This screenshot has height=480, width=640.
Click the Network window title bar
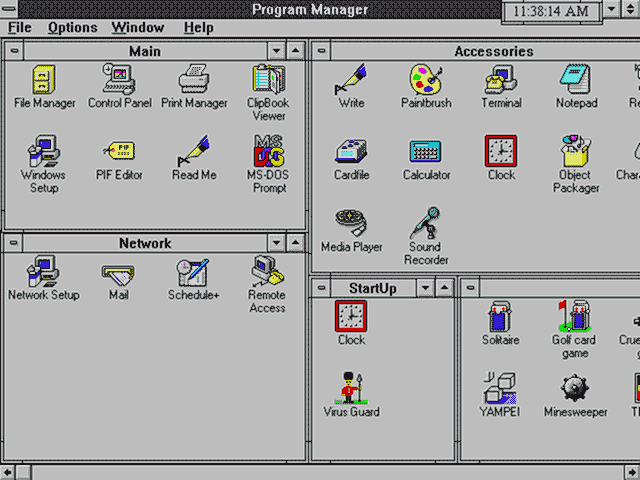pyautogui.click(x=145, y=243)
